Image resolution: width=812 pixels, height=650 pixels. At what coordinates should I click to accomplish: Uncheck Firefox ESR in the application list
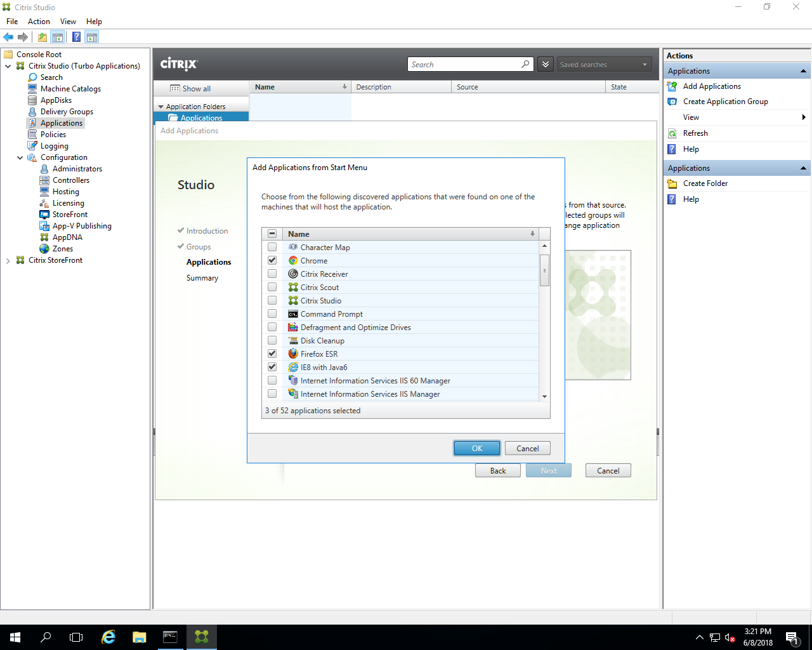pyautogui.click(x=272, y=353)
